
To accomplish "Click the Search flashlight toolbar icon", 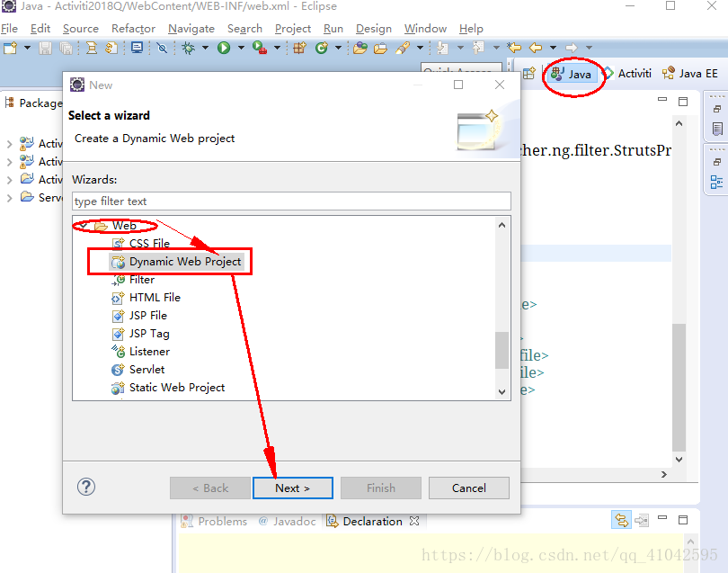I will coord(403,48).
